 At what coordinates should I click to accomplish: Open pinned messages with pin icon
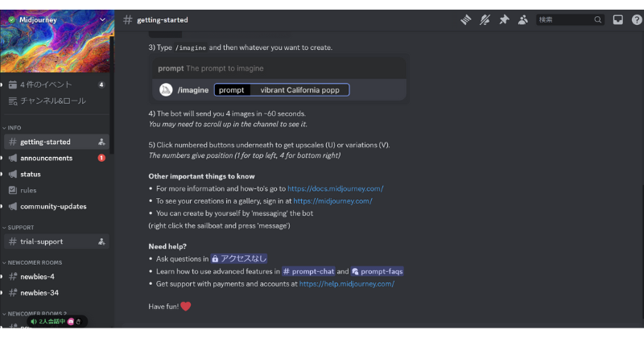[x=504, y=19]
